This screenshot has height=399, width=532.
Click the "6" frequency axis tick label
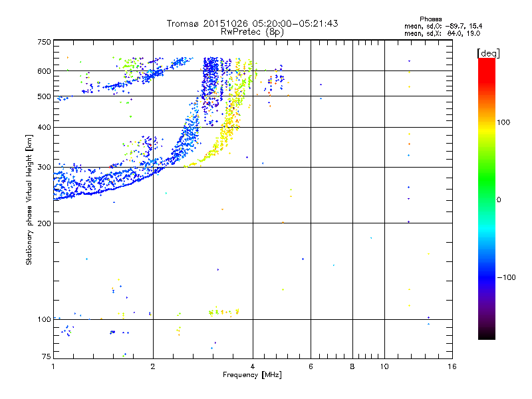coord(311,366)
